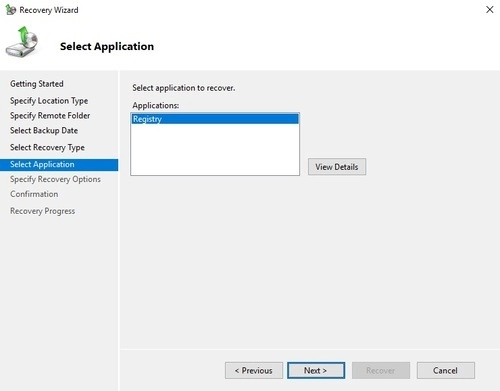Click the Confirmation step
This screenshot has height=391, width=500.
[x=34, y=194]
